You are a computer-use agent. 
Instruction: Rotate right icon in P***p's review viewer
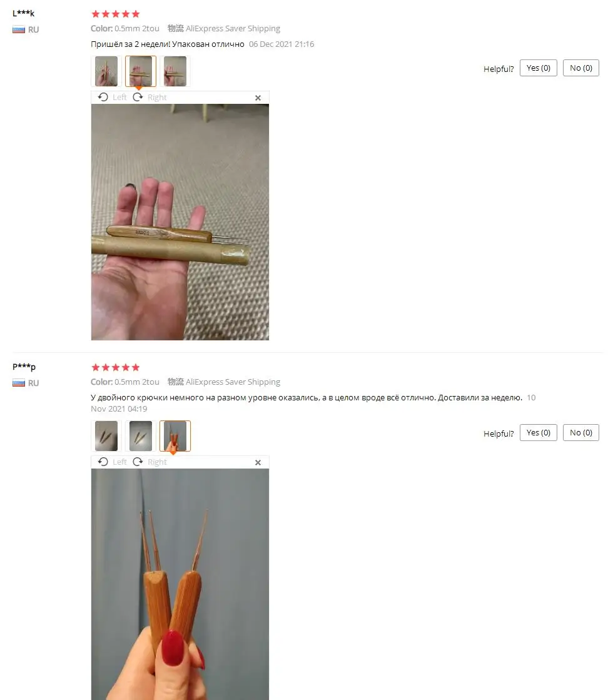click(x=138, y=462)
